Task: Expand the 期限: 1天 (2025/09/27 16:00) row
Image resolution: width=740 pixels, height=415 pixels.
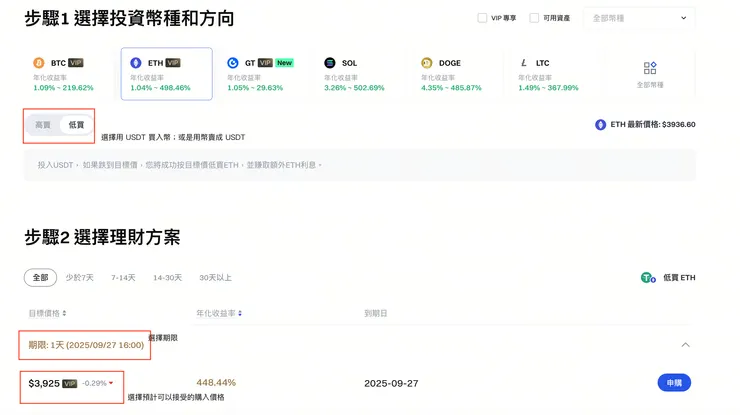Action: tap(359, 345)
